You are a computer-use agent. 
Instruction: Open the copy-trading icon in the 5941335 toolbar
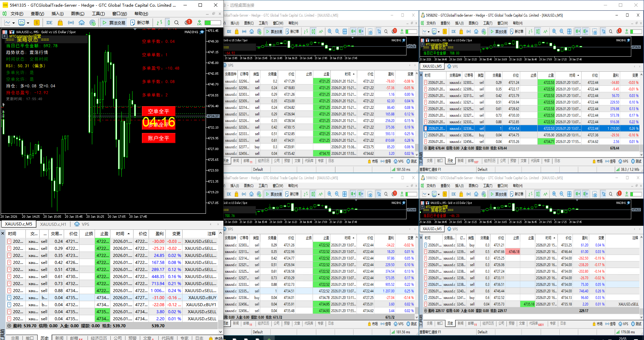coord(93,23)
